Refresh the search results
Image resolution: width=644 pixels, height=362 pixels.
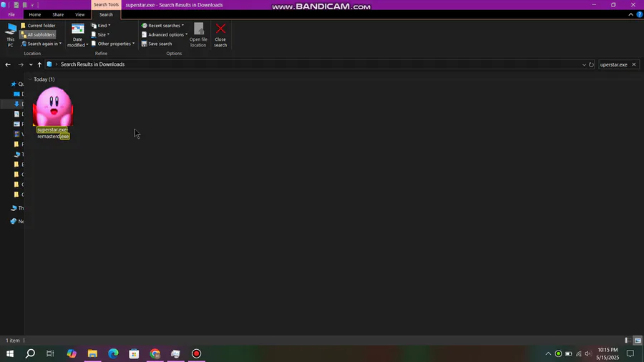pos(592,64)
